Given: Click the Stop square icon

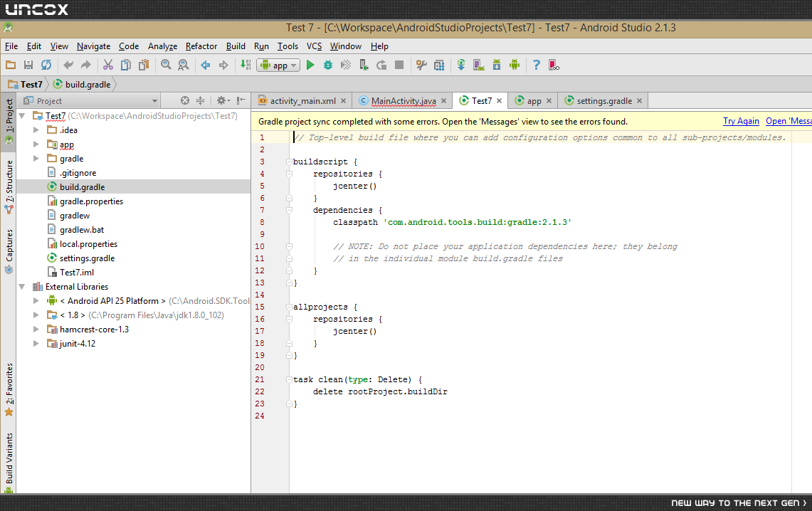Looking at the screenshot, I should click(x=399, y=65).
